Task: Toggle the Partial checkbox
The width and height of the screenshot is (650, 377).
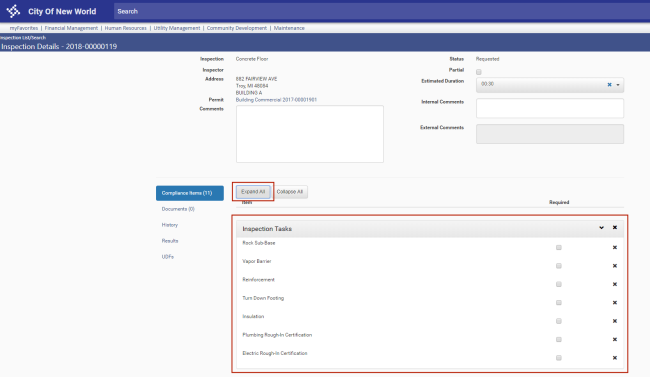Action: click(479, 72)
